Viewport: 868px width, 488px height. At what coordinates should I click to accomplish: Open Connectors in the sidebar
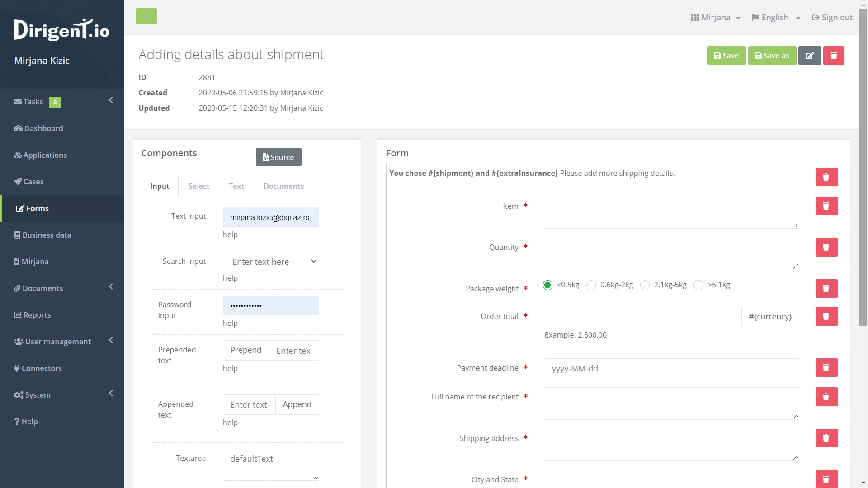42,368
